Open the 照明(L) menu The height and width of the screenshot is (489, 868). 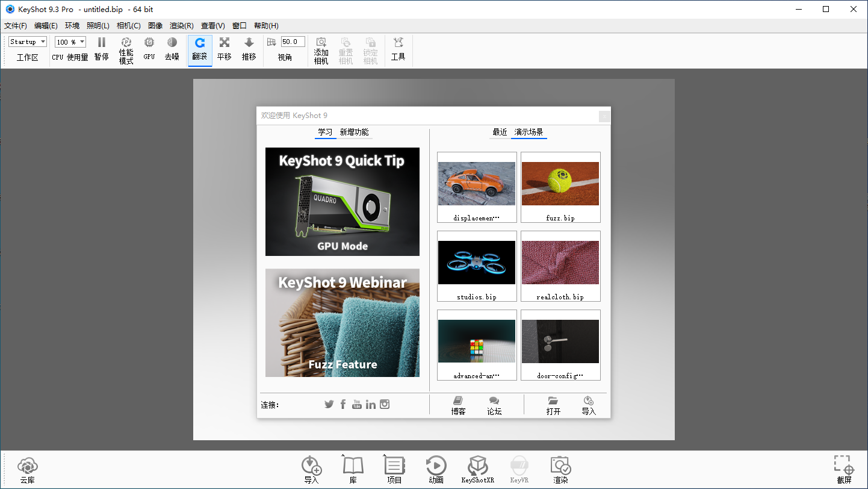tap(98, 26)
